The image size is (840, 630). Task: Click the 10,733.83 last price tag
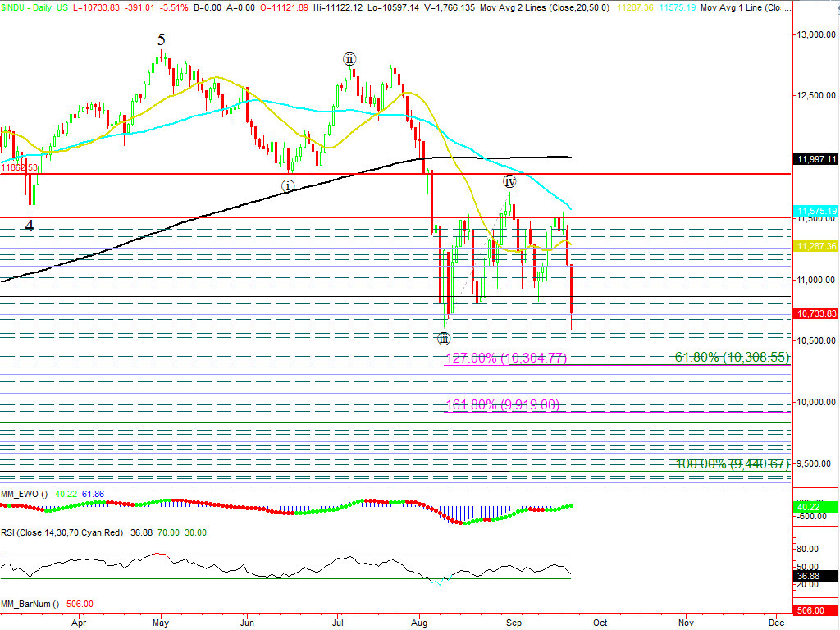click(815, 313)
